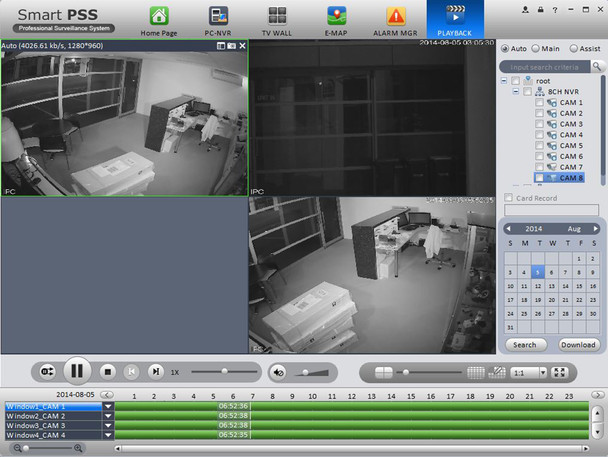The image size is (608, 457).
Task: Open the Window3_CAM 3 dropdown arrow
Action: [x=108, y=426]
